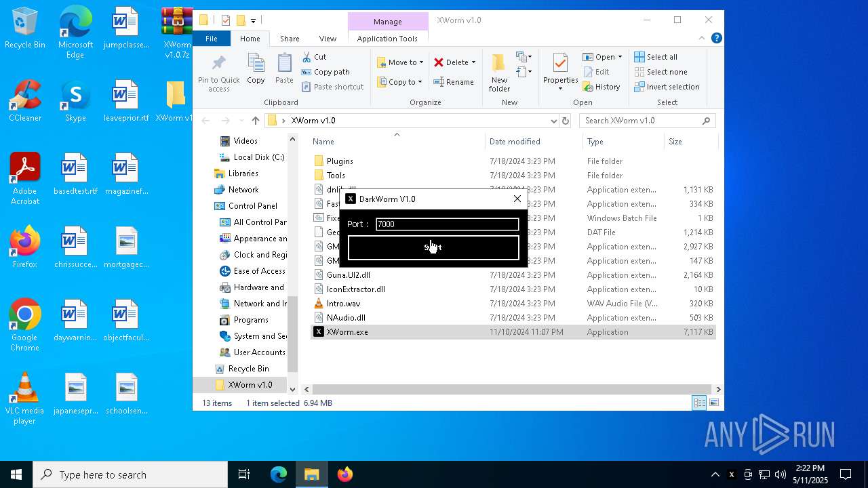This screenshot has height=488, width=868.
Task: Select the Google Chrome desktop icon
Action: [x=25, y=326]
